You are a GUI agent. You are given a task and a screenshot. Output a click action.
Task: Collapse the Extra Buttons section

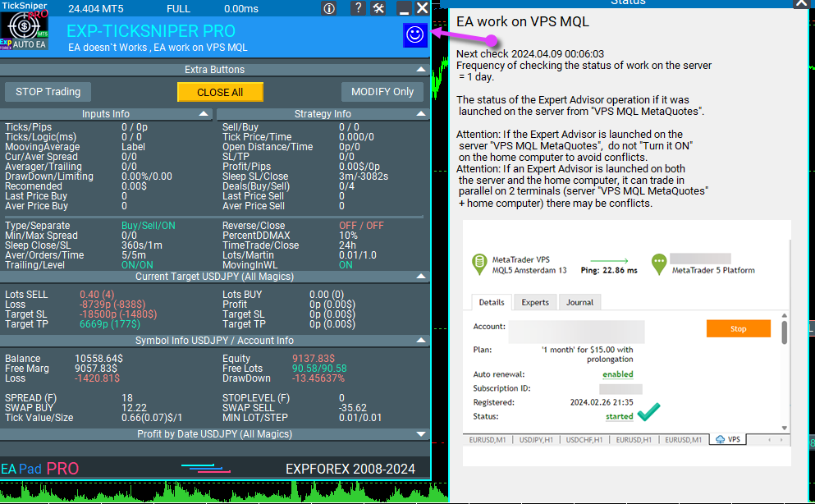[421, 69]
